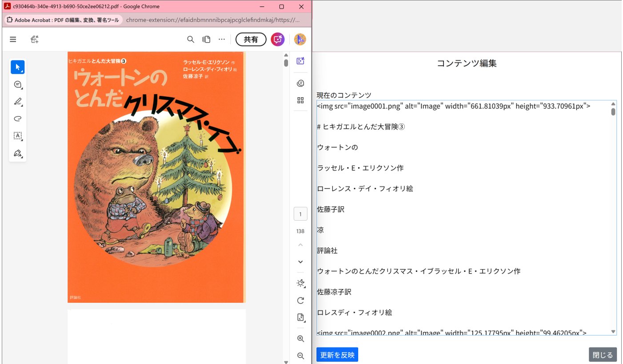Zoom in on the PDF page

coord(300,339)
